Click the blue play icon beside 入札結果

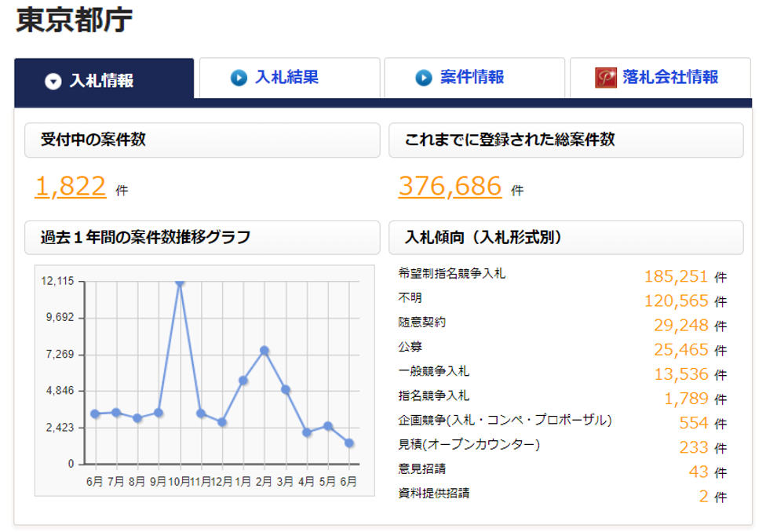[x=239, y=78]
